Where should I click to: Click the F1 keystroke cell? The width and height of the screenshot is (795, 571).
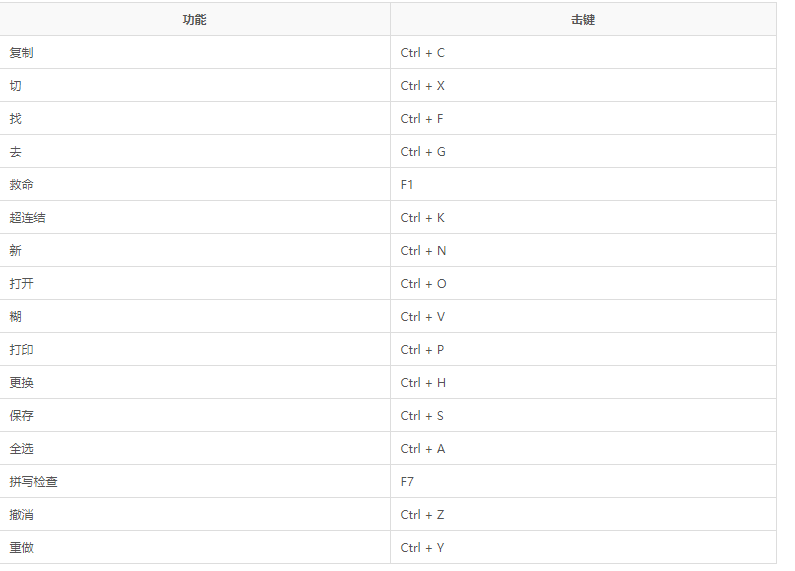[x=408, y=185]
